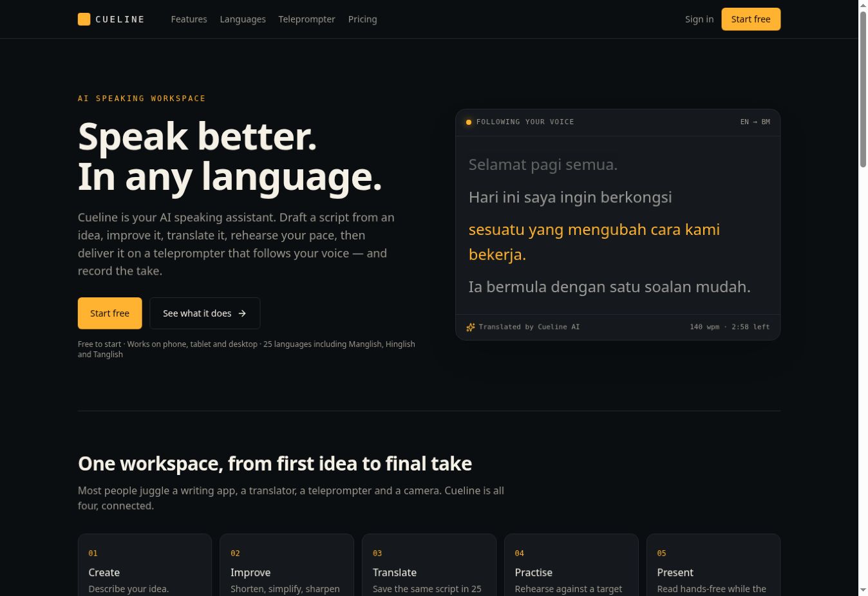Open the 01 Create card
The image size is (868, 596).
(145, 565)
